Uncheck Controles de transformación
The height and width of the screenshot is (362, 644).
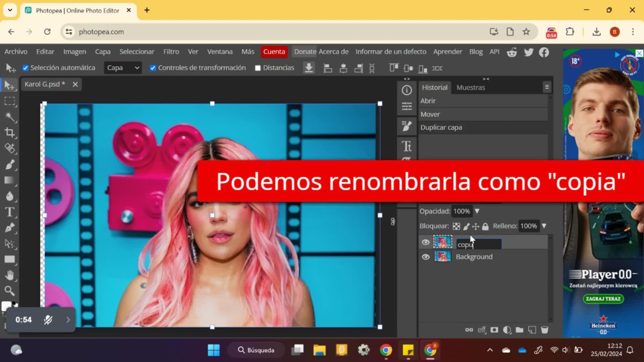pos(153,68)
